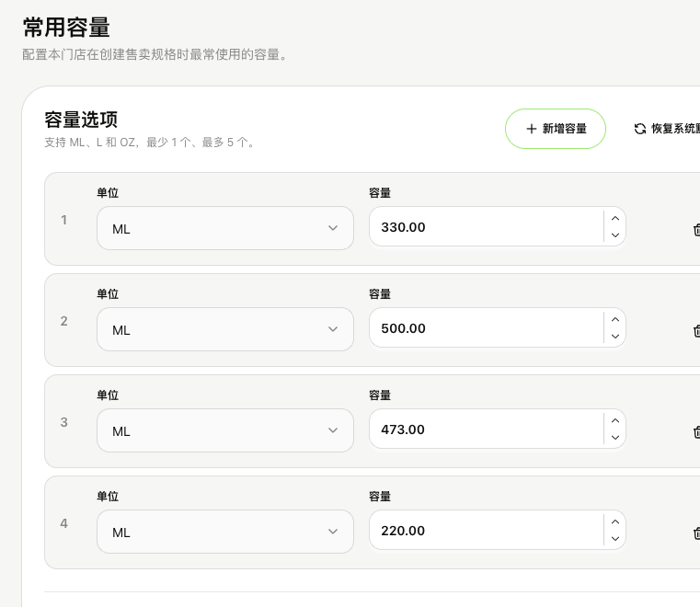Increase the 330.00 capacity with up arrow

pos(615,218)
